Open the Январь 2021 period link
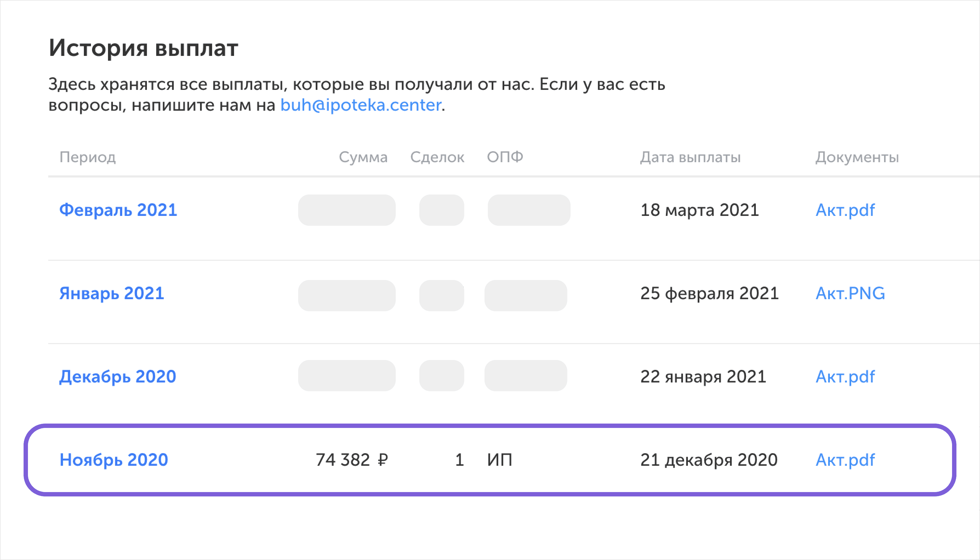This screenshot has height=560, width=980. point(112,294)
